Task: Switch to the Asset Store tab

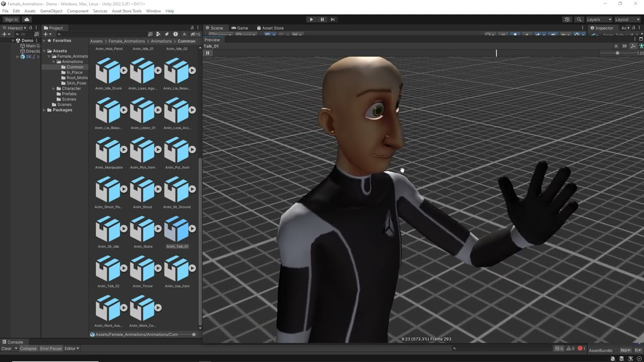Action: pyautogui.click(x=270, y=28)
